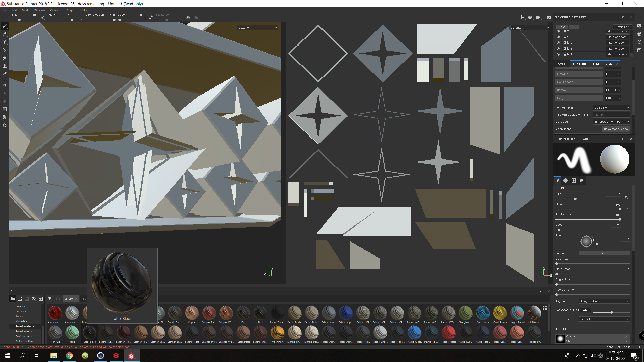The height and width of the screenshot is (362, 644).
Task: Select the Polygon fill tool
Action: pos(5,50)
